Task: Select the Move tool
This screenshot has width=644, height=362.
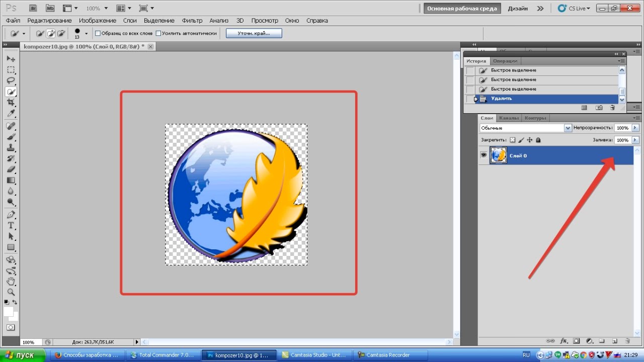Action: (x=11, y=59)
